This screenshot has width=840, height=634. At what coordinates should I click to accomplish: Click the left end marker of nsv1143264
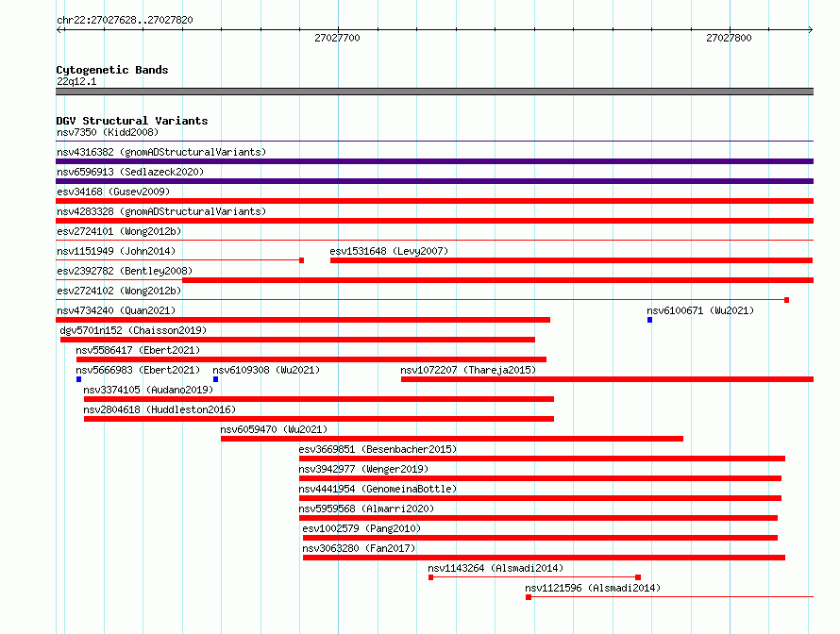coord(430,577)
